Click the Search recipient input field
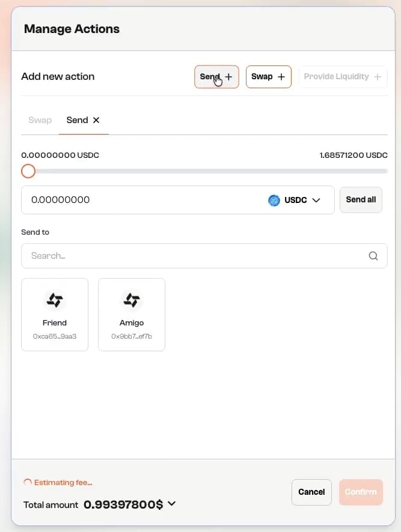The width and height of the screenshot is (401, 532). coord(180,255)
